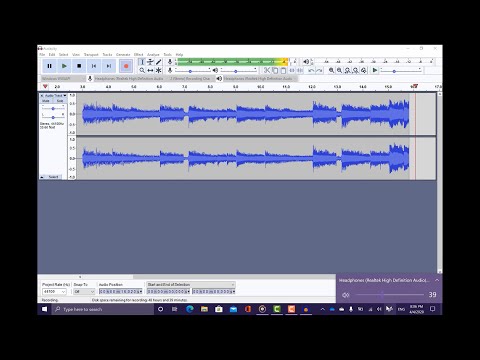Expand the volume flyout device chevron
Image resolution: width=480 pixels, height=360 pixels.
437,280
